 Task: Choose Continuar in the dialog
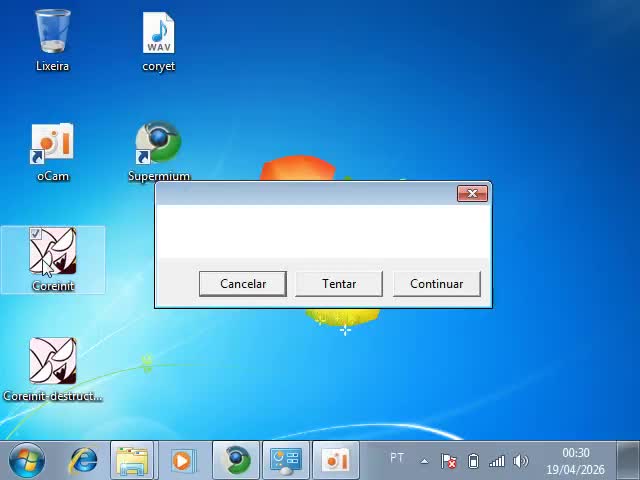[x=436, y=284]
